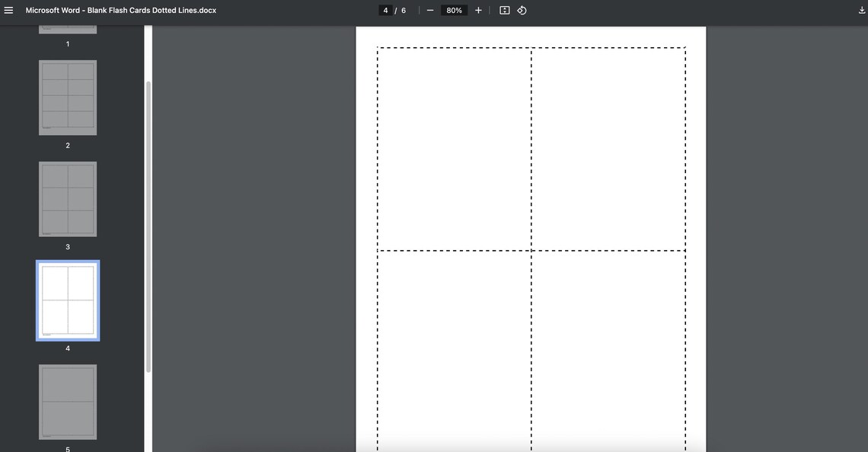Click inside the page number input field
This screenshot has height=452, width=868.
click(385, 10)
